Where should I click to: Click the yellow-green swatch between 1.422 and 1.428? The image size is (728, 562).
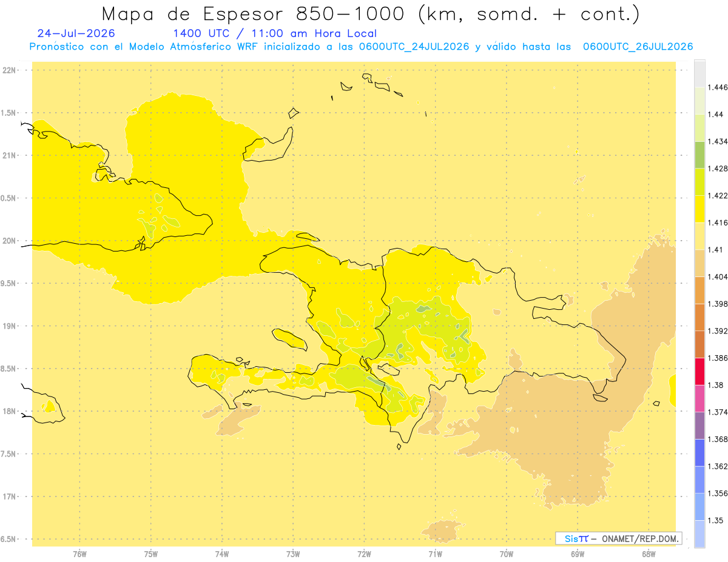pos(699,182)
